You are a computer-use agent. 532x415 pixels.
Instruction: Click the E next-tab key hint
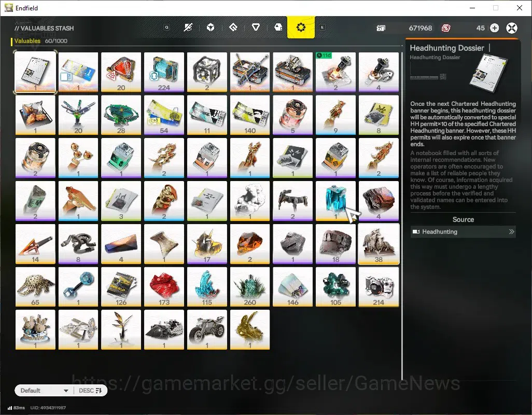[323, 27]
